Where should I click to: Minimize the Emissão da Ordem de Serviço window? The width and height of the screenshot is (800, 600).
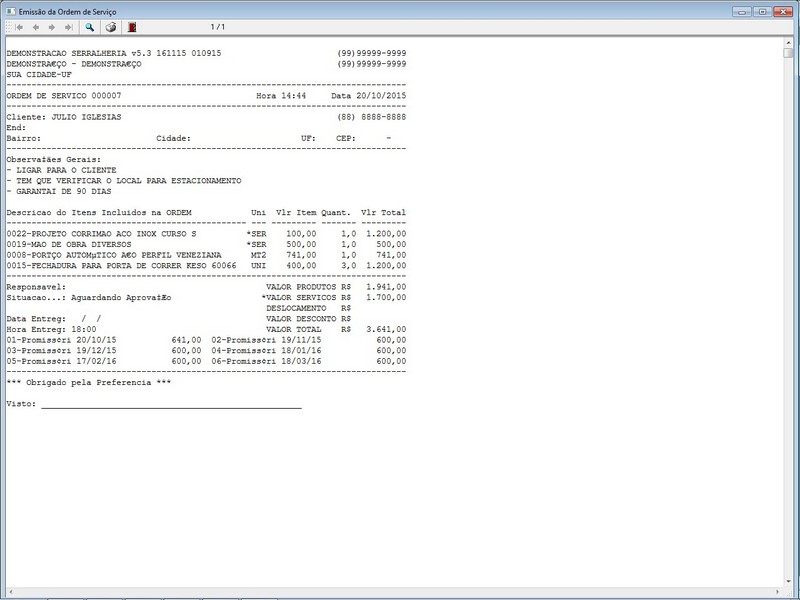[741, 11]
